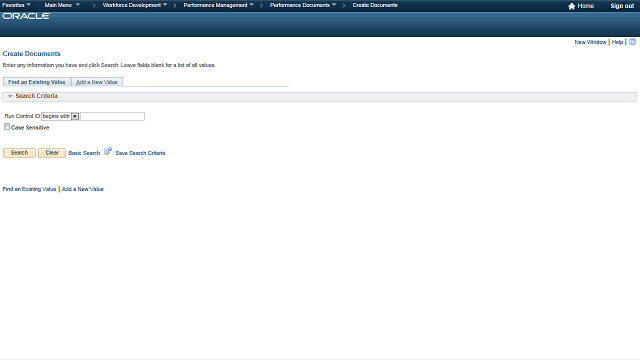Click the Save Search Criteria icon

pyautogui.click(x=108, y=151)
